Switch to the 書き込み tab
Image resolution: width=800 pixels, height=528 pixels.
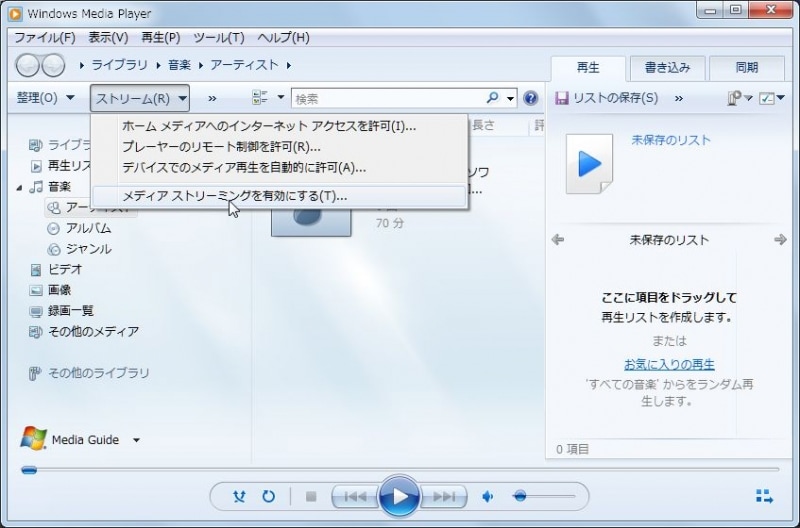pyautogui.click(x=667, y=68)
